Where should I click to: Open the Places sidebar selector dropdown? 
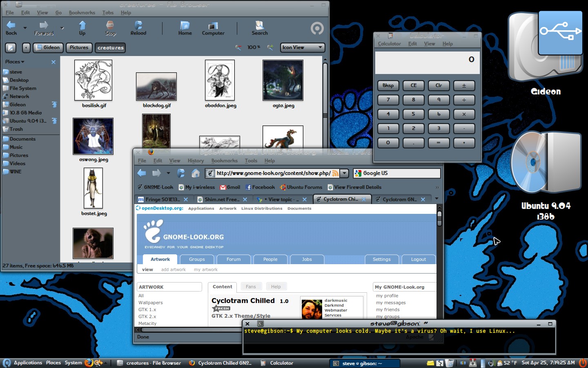tap(15, 62)
